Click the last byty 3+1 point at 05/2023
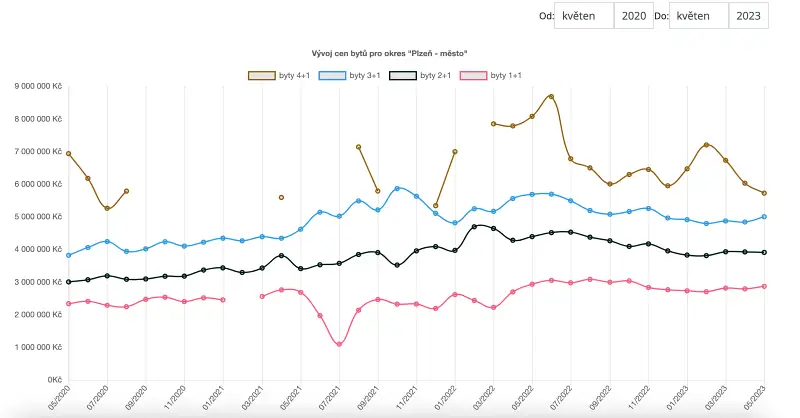The image size is (800, 418). click(765, 217)
